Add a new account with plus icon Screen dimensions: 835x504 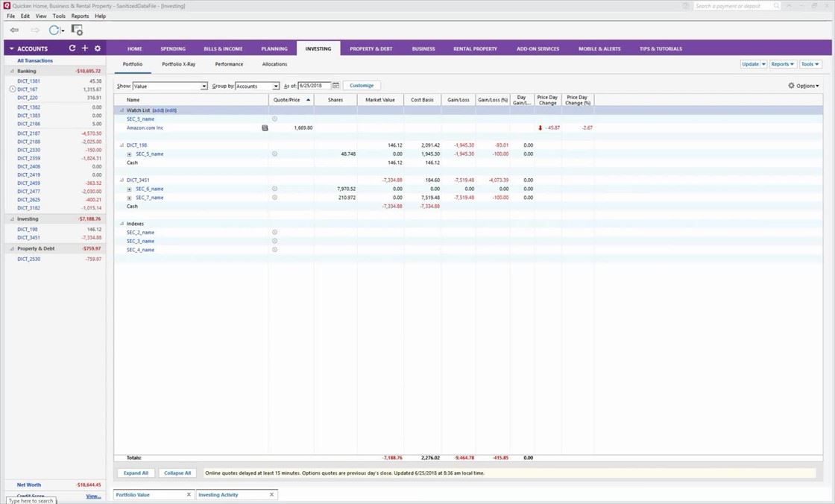[85, 48]
